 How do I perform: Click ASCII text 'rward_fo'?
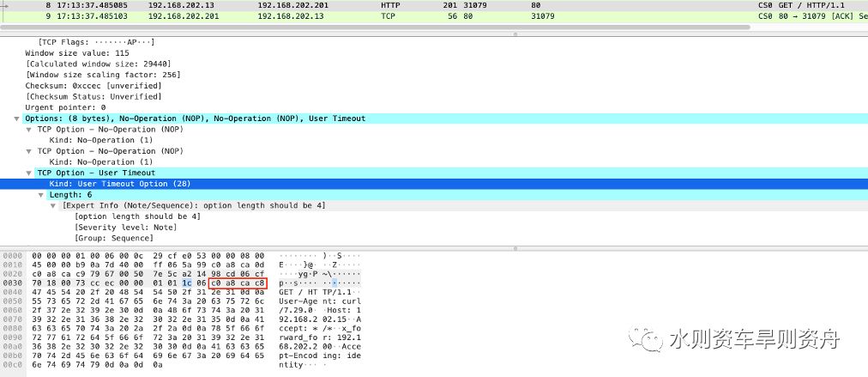pyautogui.click(x=298, y=337)
